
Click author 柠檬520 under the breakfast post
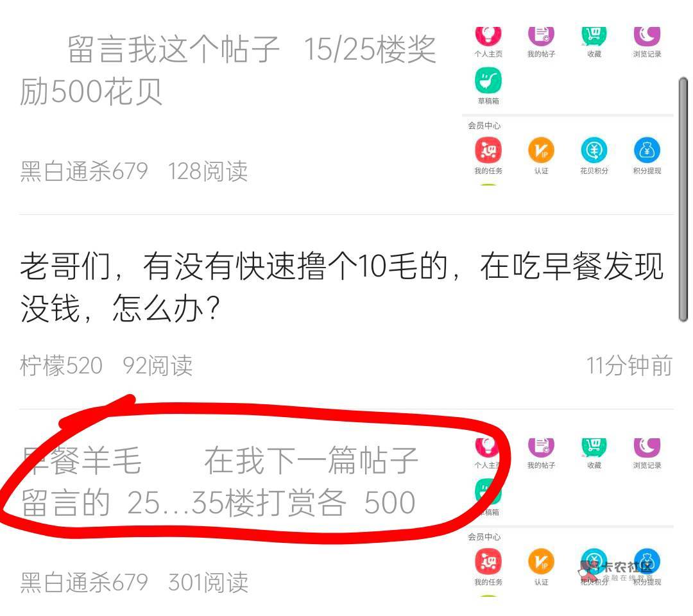coord(61,366)
